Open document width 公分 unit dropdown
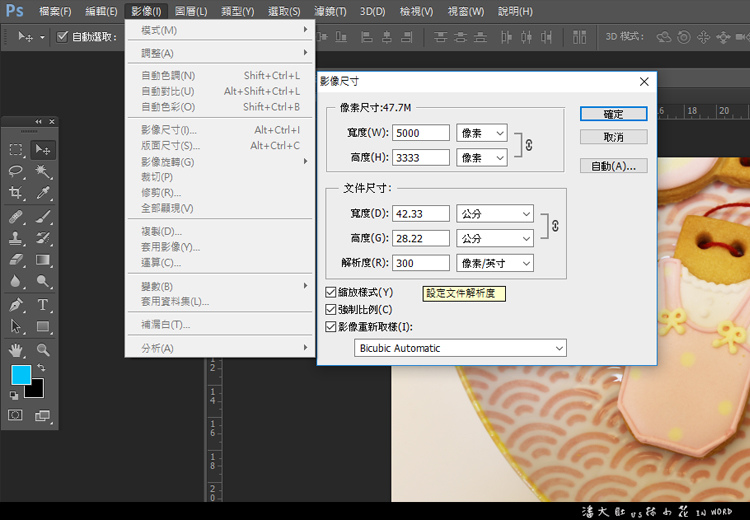The width and height of the screenshot is (750, 520). (495, 214)
